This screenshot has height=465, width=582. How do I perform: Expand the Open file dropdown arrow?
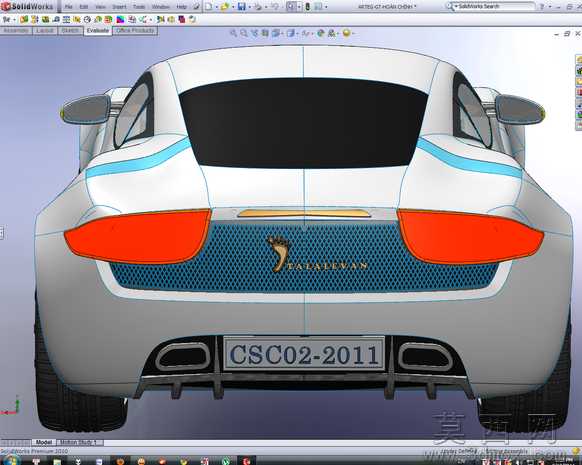(233, 7)
